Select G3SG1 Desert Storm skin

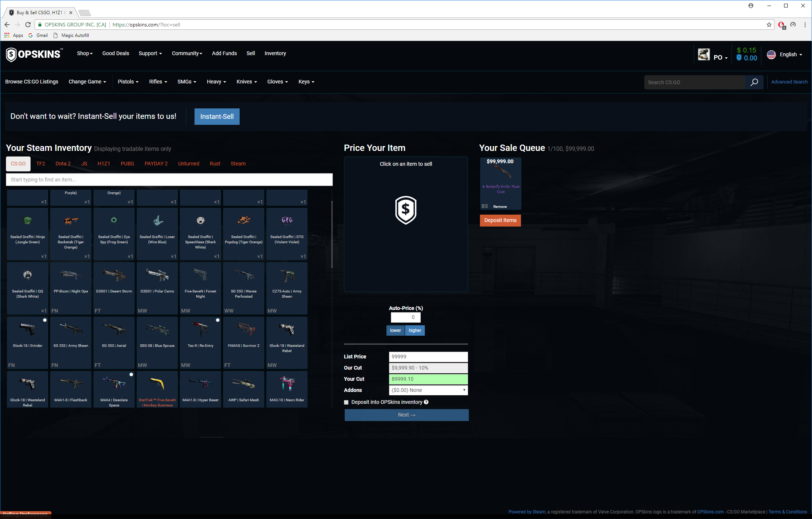[x=114, y=288]
